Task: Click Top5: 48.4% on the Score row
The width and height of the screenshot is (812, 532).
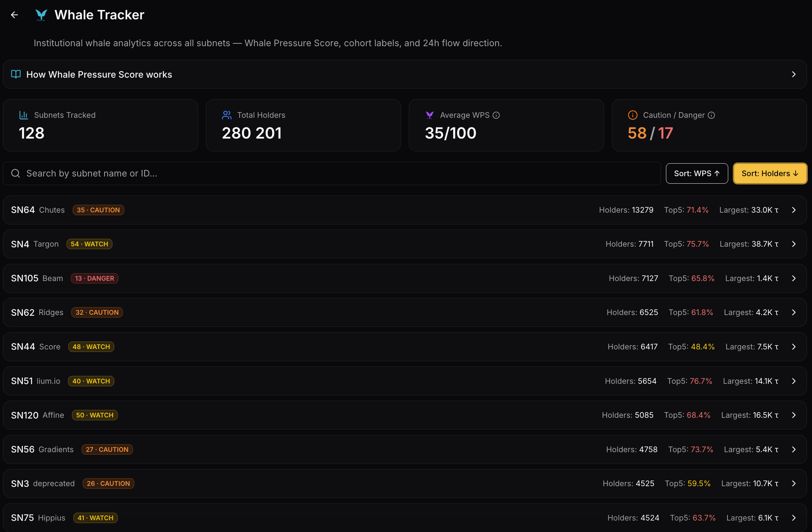Action: pyautogui.click(x=691, y=347)
